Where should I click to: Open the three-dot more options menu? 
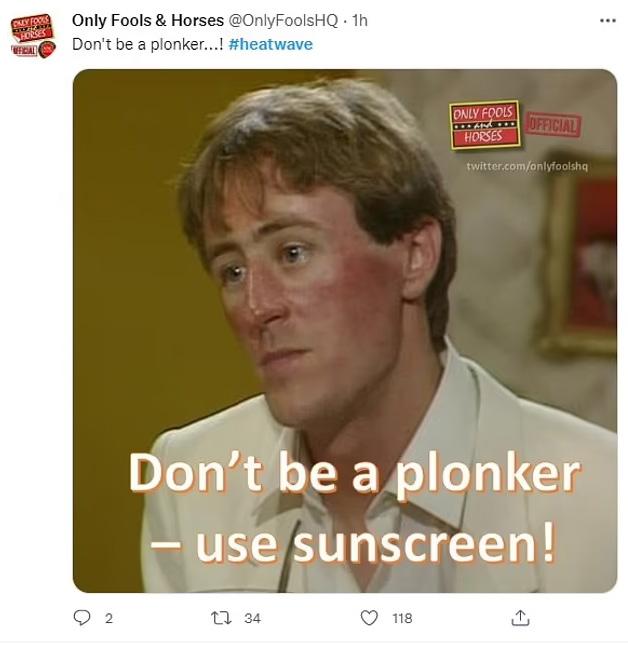coord(608,20)
